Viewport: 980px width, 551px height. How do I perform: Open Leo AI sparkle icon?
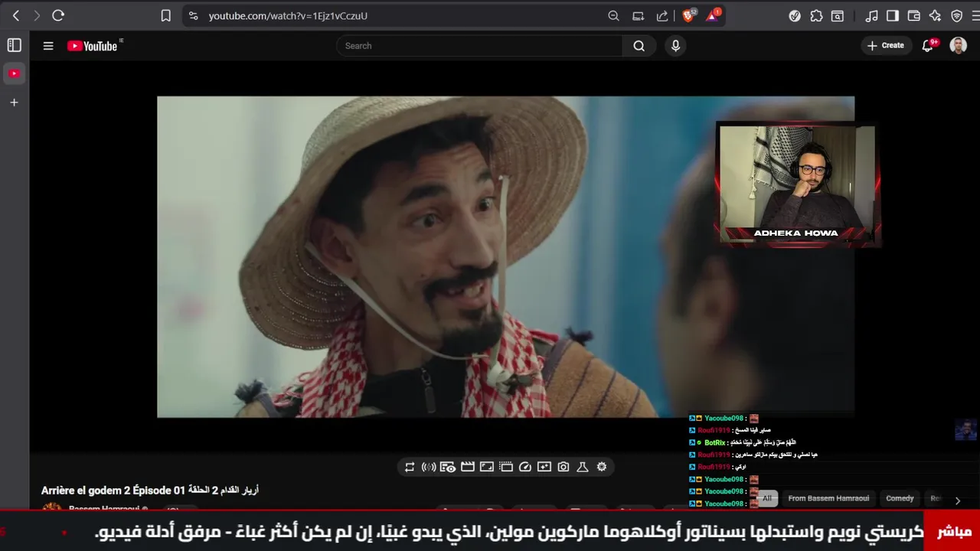tap(935, 15)
